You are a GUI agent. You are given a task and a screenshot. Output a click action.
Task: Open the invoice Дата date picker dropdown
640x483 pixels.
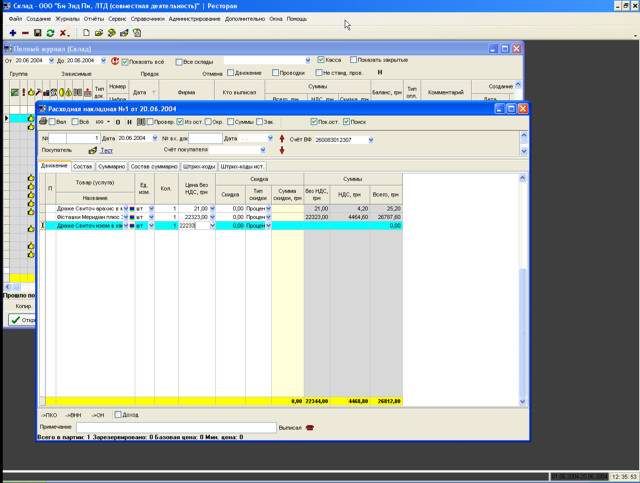[x=153, y=139]
